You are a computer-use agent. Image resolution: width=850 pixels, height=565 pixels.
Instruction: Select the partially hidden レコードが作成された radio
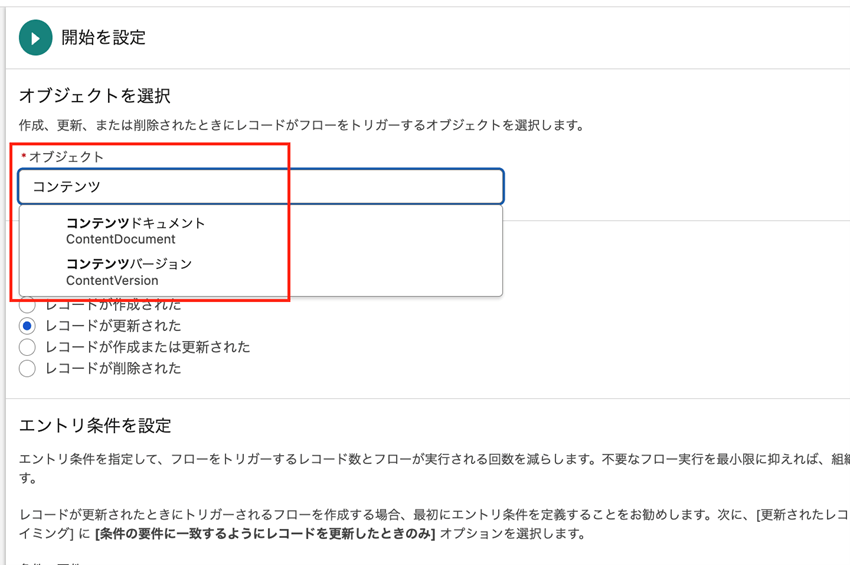[x=27, y=305]
